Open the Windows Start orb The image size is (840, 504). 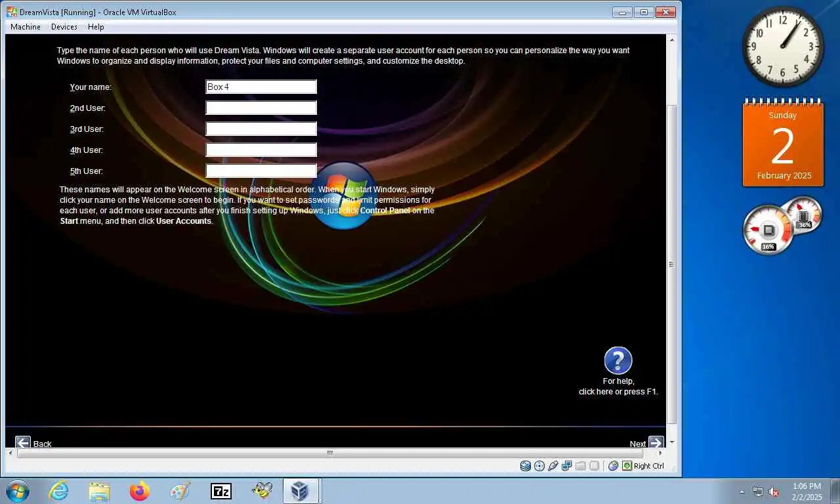[17, 491]
